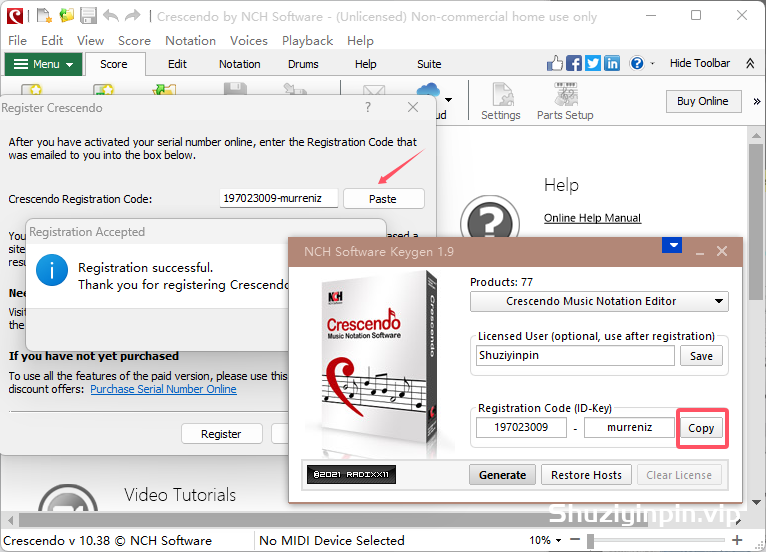Collapse toolbar with double chevron icon
766x552 pixels.
point(750,63)
